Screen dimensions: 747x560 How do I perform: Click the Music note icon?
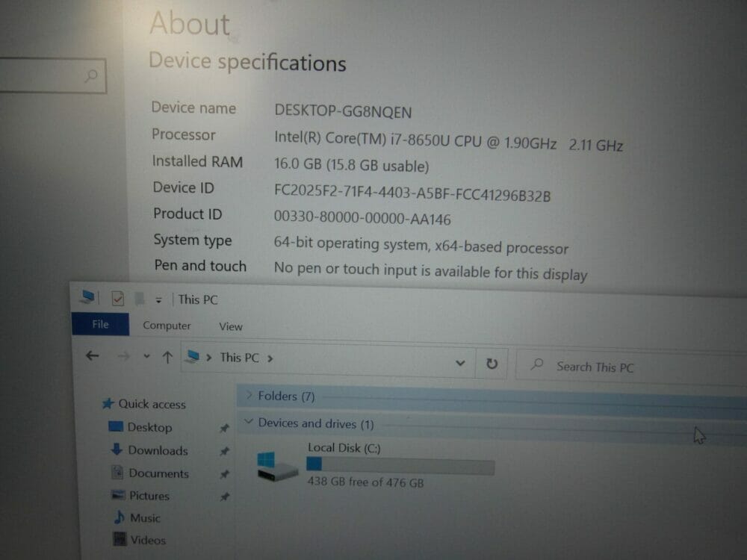[119, 517]
